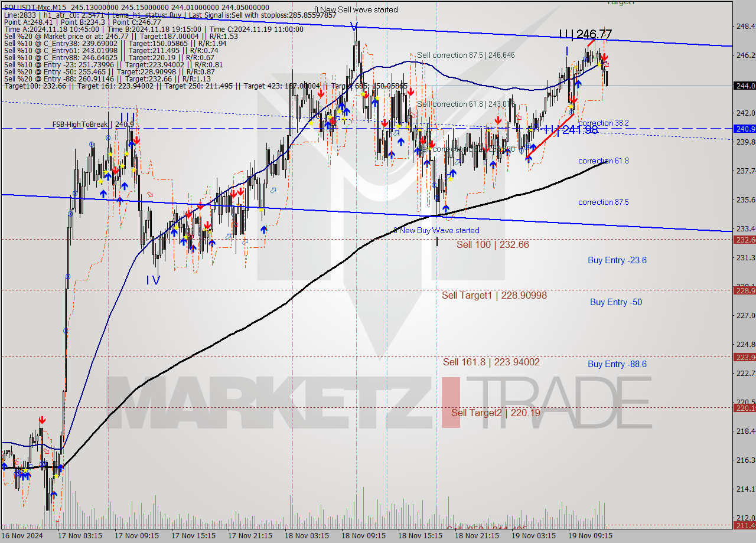Click the 'Sell %10 @ C_Entry38: 239.69002' line
756x543 pixels.
[x=115, y=43]
